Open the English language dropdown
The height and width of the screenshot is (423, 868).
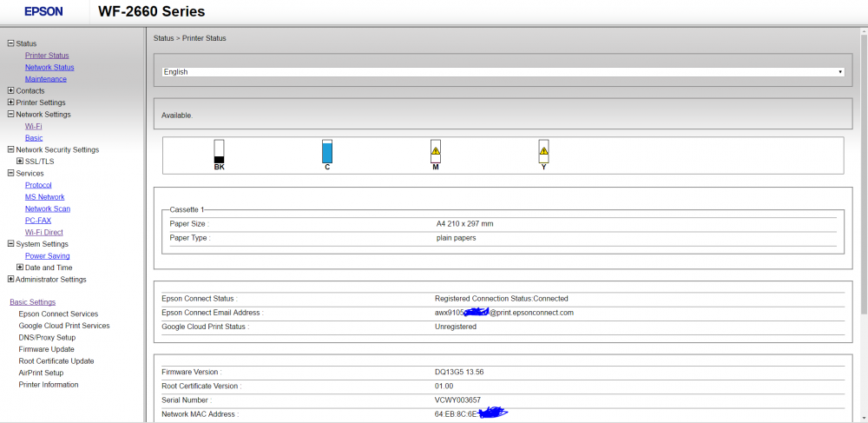click(x=503, y=72)
